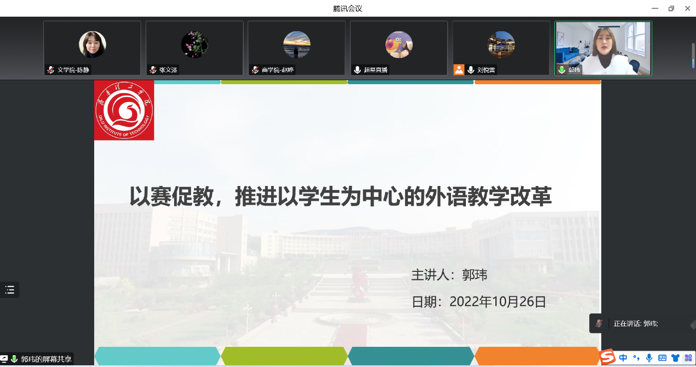Select the first participant thumbnail 文学院
This screenshot has width=696, height=367.
coord(92,48)
